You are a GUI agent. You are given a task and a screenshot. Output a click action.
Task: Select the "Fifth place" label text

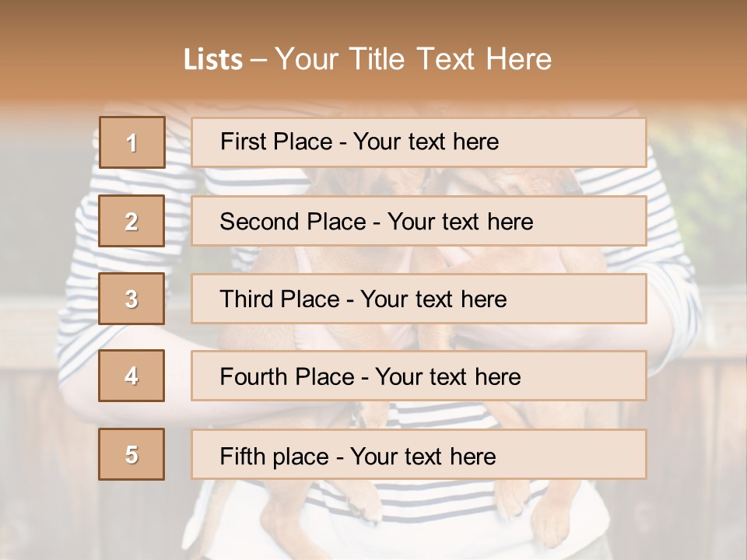[x=274, y=456]
